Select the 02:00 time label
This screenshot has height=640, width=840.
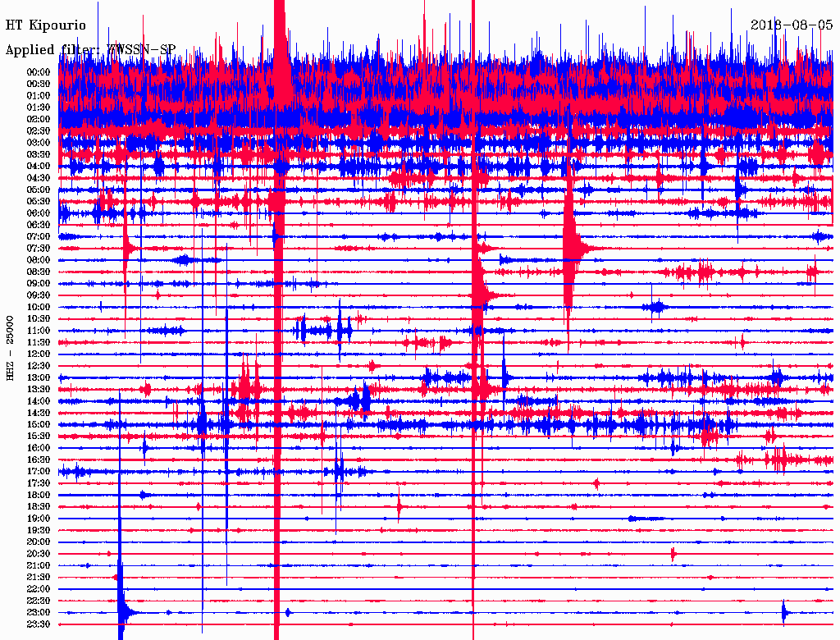tap(39, 120)
